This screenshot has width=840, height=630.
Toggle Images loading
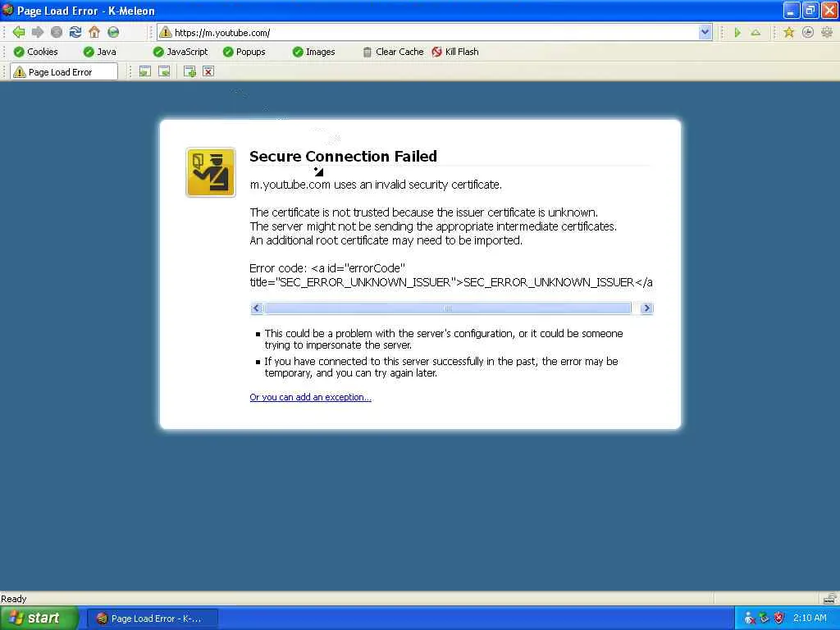click(313, 52)
